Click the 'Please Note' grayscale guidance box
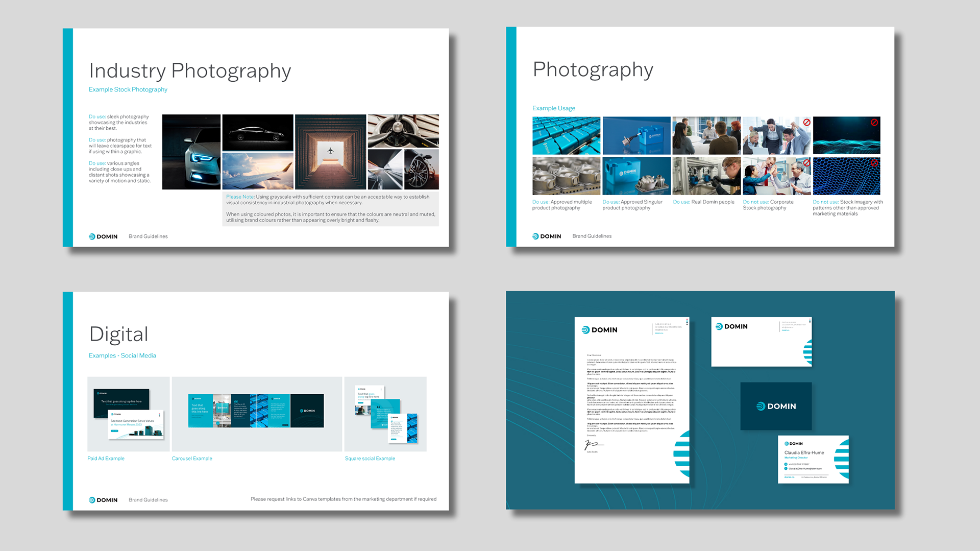 tap(331, 208)
